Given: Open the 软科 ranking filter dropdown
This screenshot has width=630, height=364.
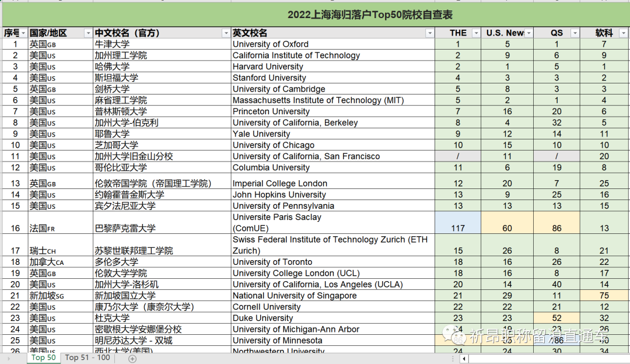Looking at the screenshot, I should tap(624, 33).
